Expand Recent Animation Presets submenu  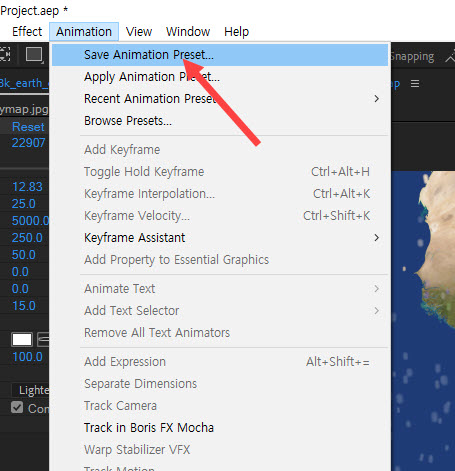[x=220, y=99]
